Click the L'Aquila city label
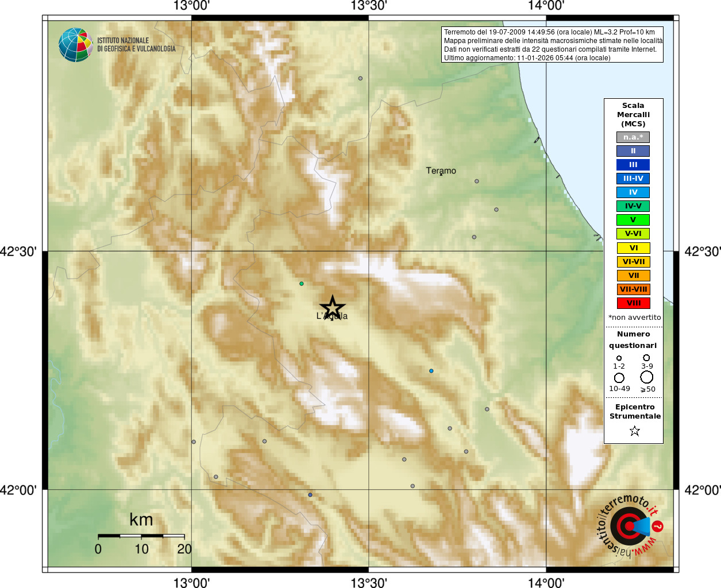This screenshot has height=588, width=721. (332, 316)
